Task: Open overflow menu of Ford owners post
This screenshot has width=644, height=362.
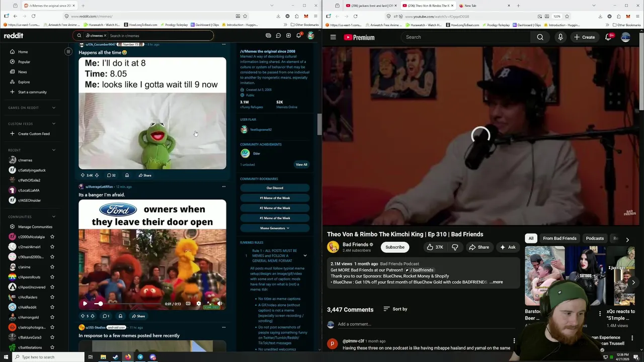Action: pyautogui.click(x=224, y=187)
